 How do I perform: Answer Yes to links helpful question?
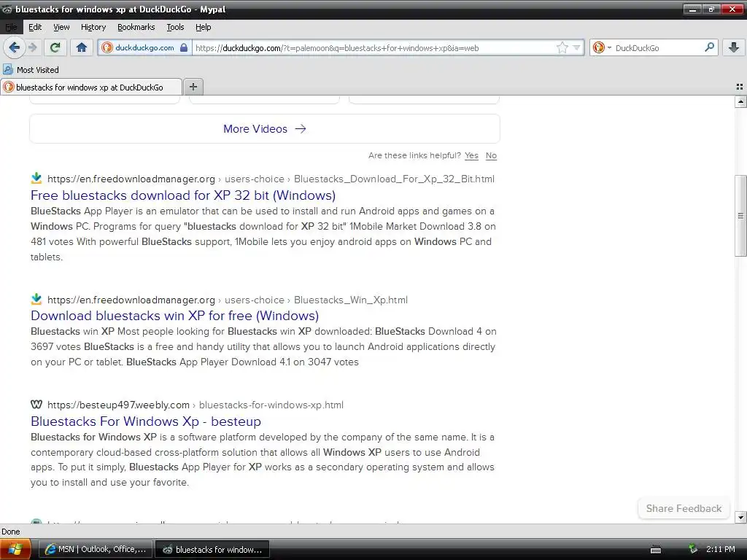[471, 155]
